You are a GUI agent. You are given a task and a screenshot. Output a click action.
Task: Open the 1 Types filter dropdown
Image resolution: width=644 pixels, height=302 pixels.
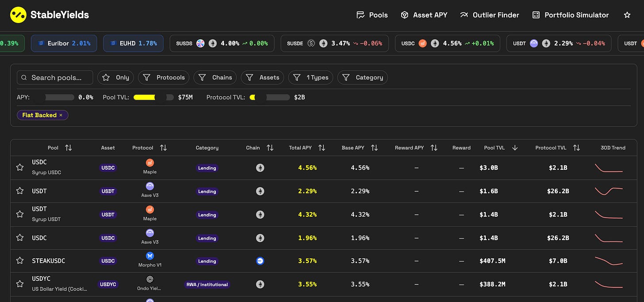pos(311,77)
